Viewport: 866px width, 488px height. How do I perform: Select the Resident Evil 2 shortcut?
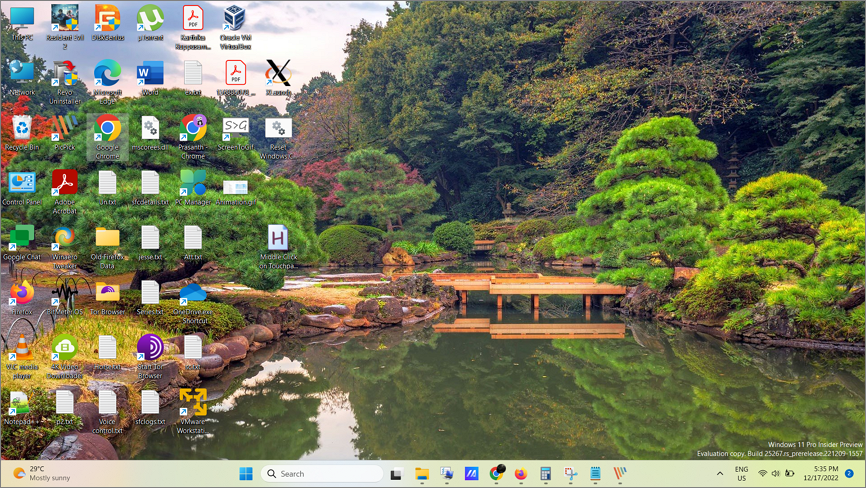(65, 26)
